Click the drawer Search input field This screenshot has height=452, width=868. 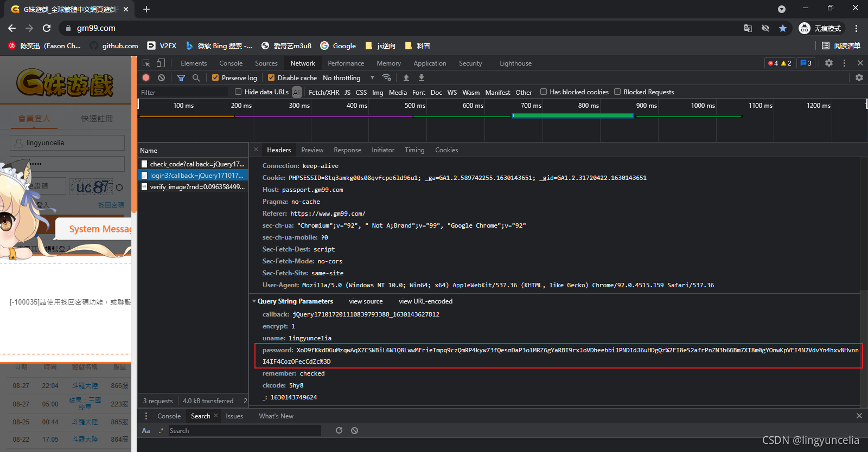coord(244,430)
